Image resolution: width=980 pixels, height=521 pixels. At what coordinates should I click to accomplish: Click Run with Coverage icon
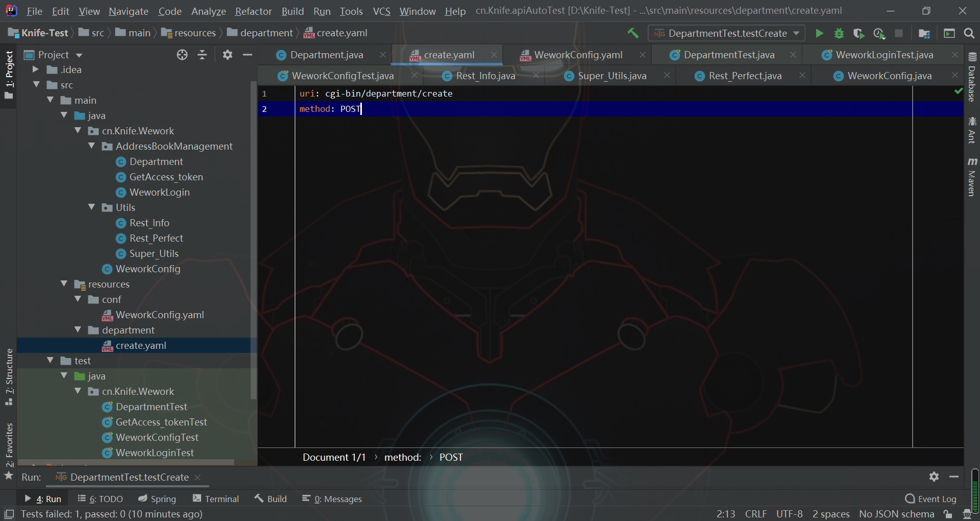pos(859,33)
